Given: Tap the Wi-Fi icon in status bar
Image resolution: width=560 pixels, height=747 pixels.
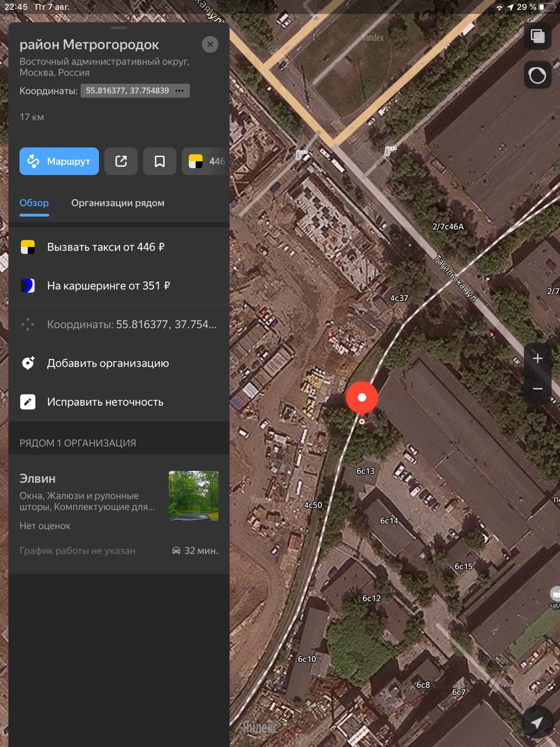Looking at the screenshot, I should (499, 7).
